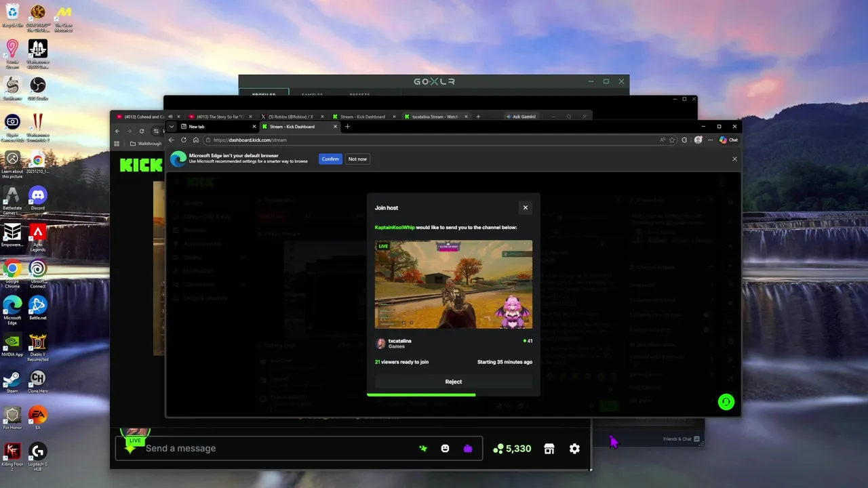The width and height of the screenshot is (868, 488).
Task: Open the emote picker in chat
Action: 445,449
